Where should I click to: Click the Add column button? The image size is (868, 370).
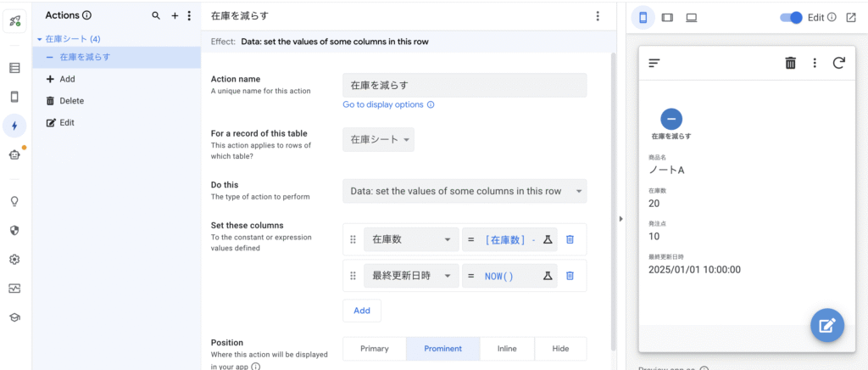click(x=362, y=311)
